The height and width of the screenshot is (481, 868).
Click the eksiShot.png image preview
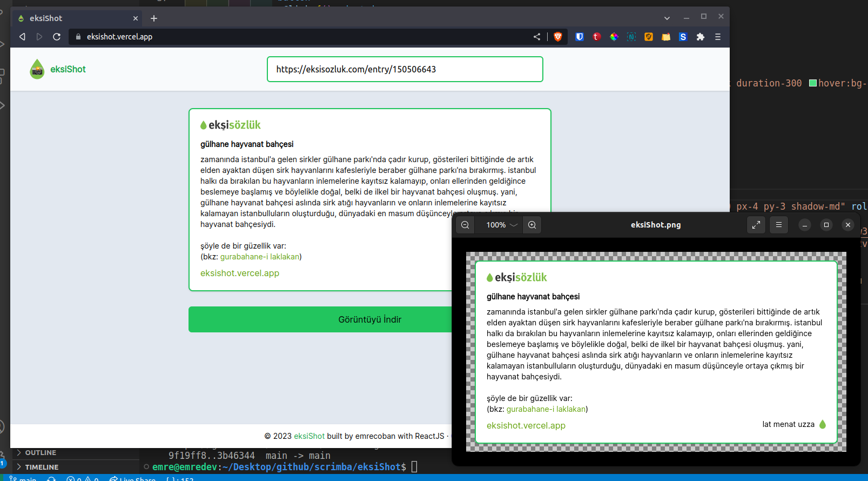point(656,352)
